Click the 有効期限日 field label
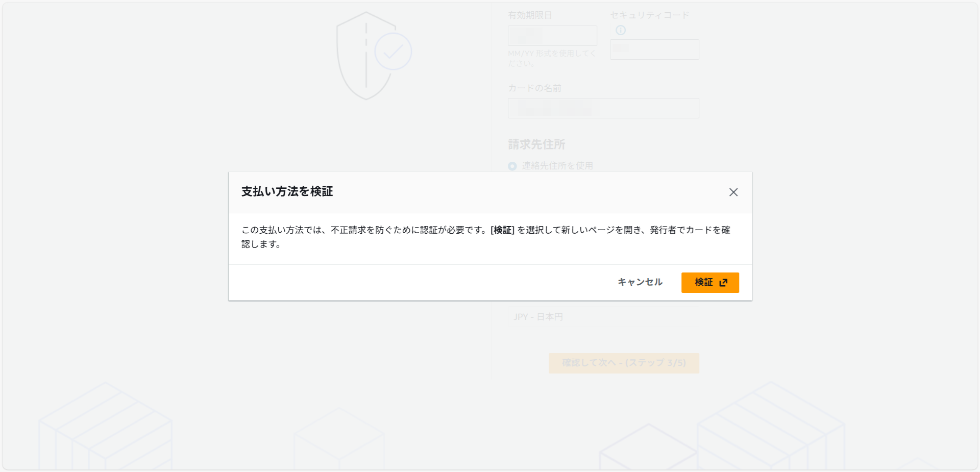The width and height of the screenshot is (980, 472). pos(530,15)
